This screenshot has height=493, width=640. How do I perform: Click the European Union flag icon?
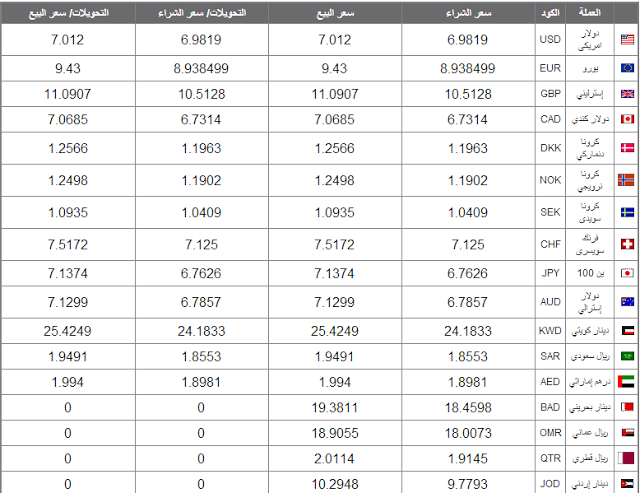627,68
